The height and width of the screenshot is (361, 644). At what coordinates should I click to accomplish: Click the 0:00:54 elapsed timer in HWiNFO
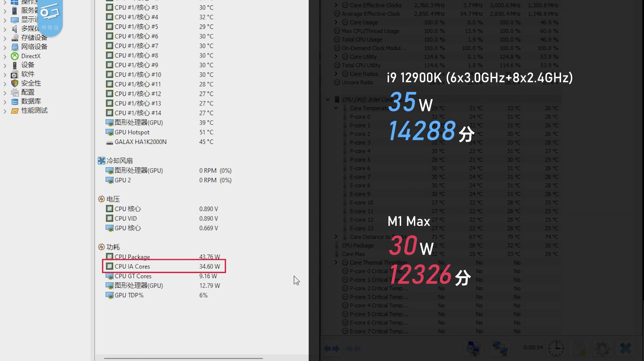533,348
